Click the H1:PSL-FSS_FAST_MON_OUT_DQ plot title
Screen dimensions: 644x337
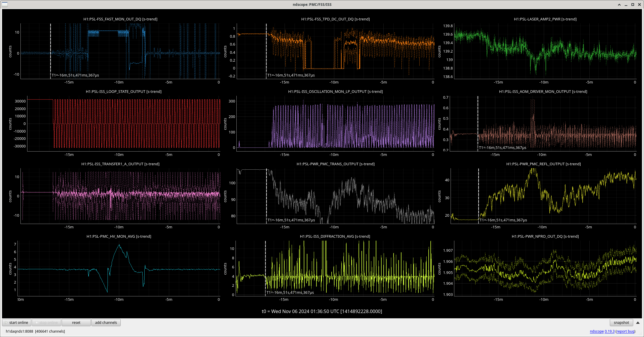pyautogui.click(x=120, y=19)
